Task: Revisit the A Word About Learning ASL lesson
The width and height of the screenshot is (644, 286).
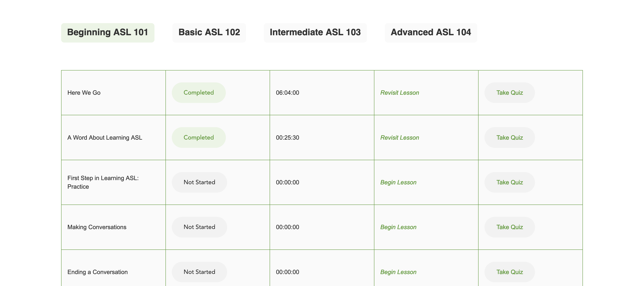Action: click(400, 137)
